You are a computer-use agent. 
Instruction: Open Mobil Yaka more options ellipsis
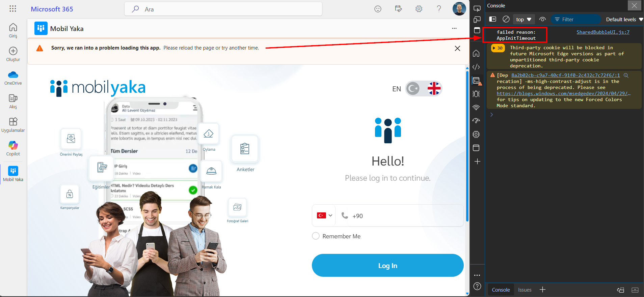click(454, 28)
